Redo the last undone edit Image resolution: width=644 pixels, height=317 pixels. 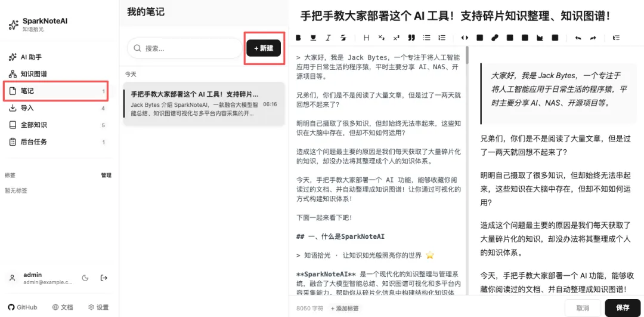click(593, 38)
